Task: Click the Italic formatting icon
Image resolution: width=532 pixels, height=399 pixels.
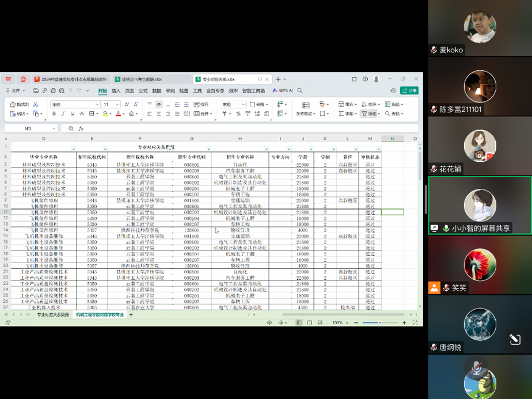Action: point(62,114)
